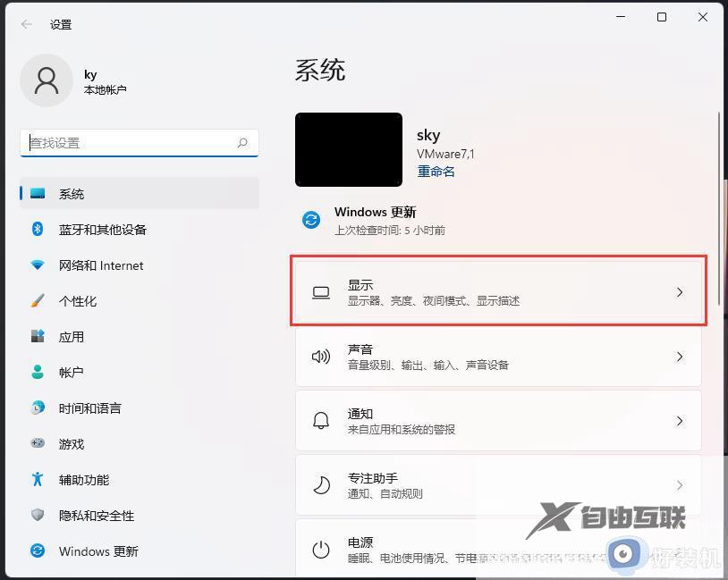Click the 应用 sidebar icon
This screenshot has height=580, width=728.
(x=38, y=337)
